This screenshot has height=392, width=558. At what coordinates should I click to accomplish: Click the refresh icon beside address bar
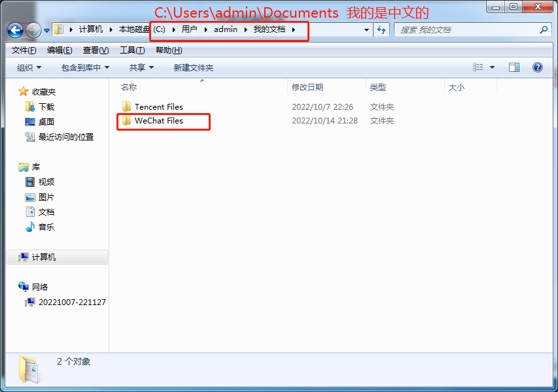coord(381,30)
